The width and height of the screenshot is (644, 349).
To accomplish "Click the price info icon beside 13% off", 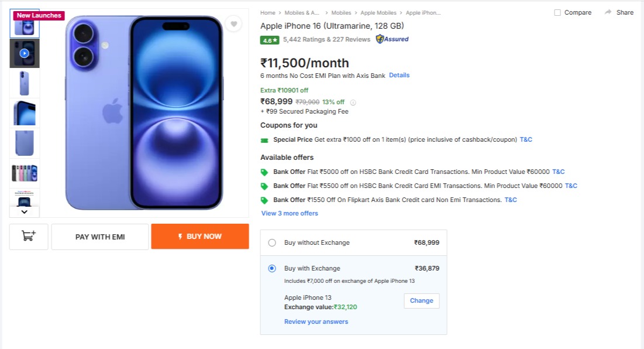I will [x=353, y=102].
